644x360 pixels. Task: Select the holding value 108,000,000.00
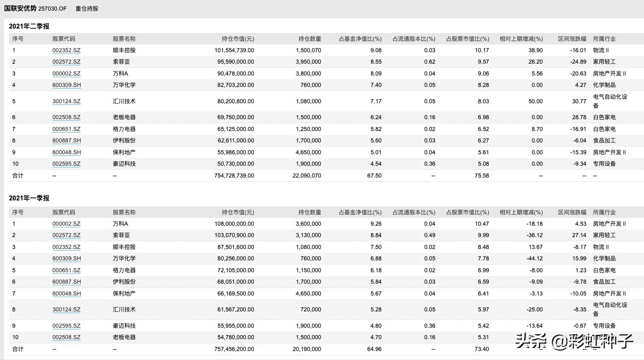pos(234,224)
